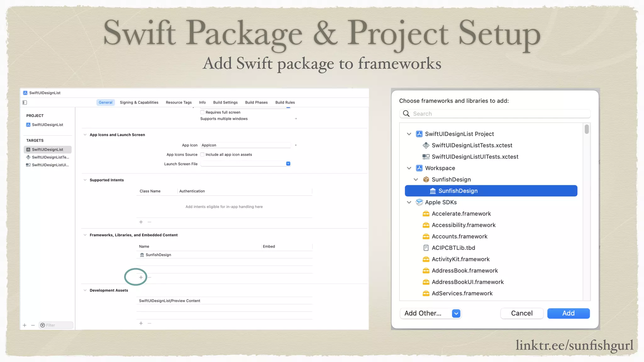
Task: Collapse SwiftUIDesignList Project group
Action: 409,134
